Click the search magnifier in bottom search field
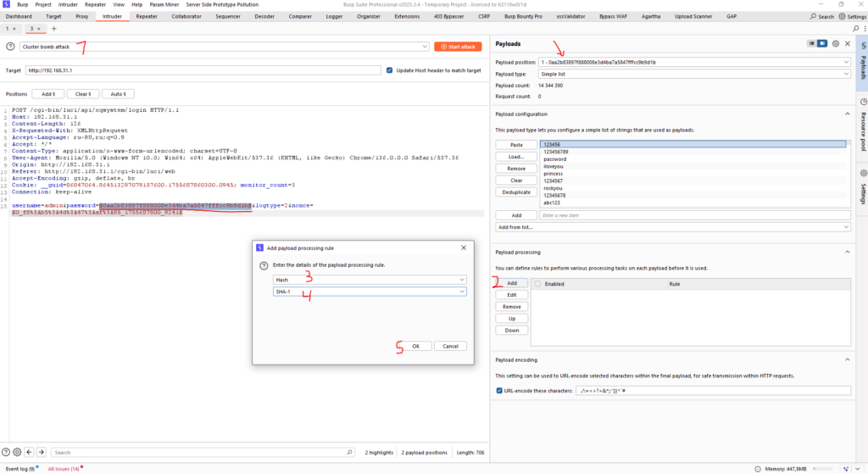Image resolution: width=868 pixels, height=473 pixels. coord(349,453)
